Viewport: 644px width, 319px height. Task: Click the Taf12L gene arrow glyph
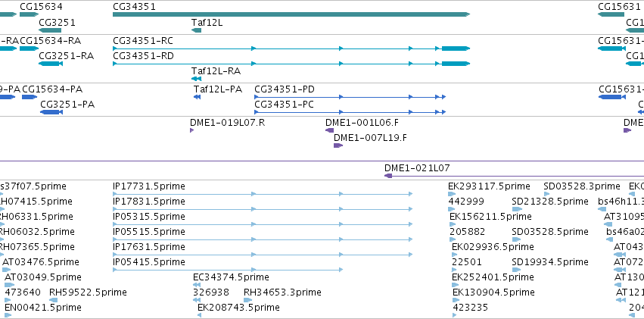pyautogui.click(x=196, y=30)
